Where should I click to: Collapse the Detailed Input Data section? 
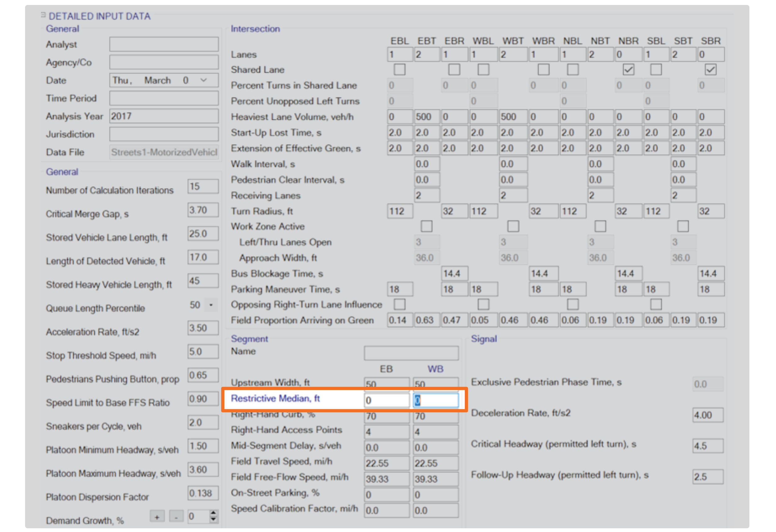43,15
